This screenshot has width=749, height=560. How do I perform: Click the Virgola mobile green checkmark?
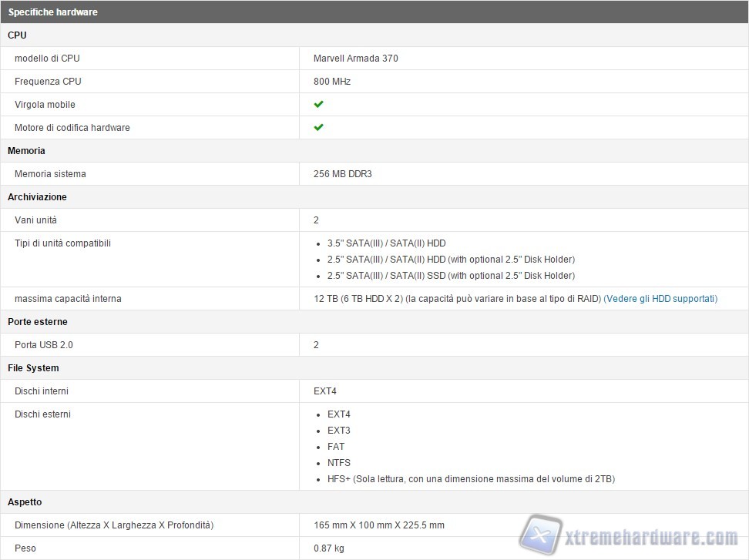click(x=318, y=104)
